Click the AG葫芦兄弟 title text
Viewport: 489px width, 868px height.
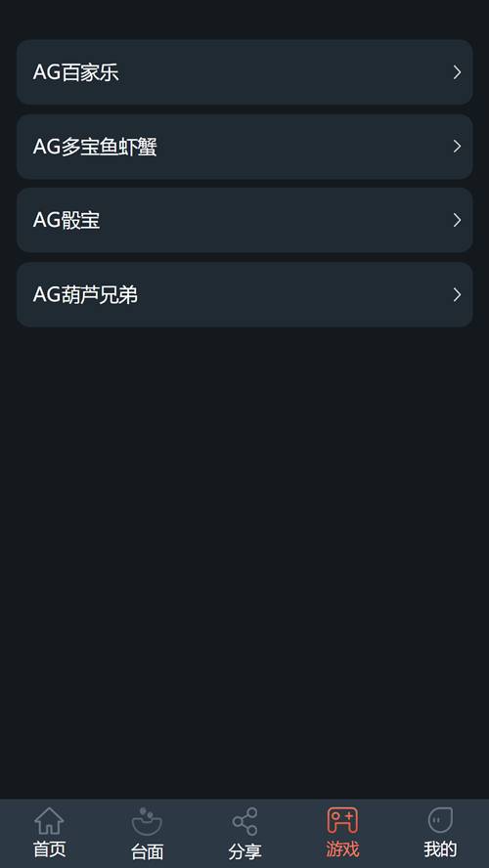(85, 294)
